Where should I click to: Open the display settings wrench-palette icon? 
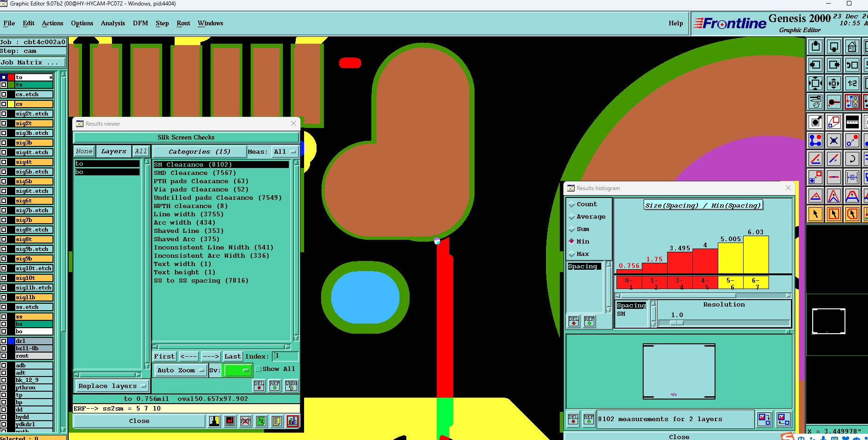tap(815, 102)
